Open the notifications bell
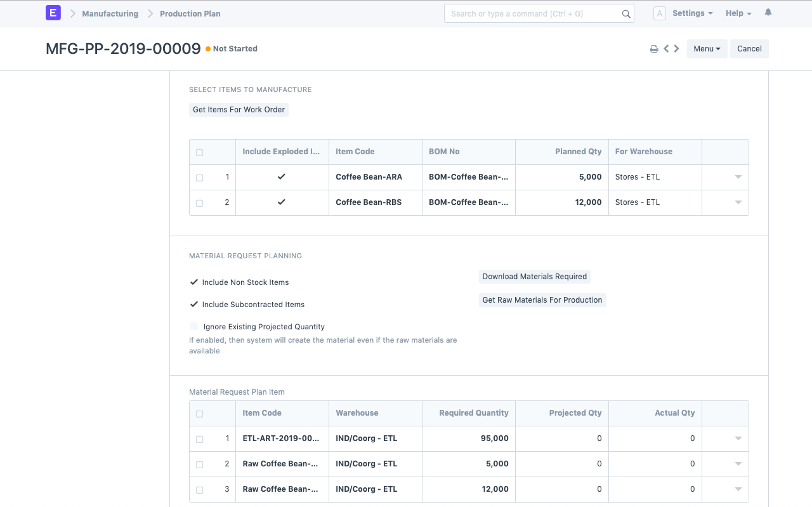812x507 pixels. coord(768,13)
